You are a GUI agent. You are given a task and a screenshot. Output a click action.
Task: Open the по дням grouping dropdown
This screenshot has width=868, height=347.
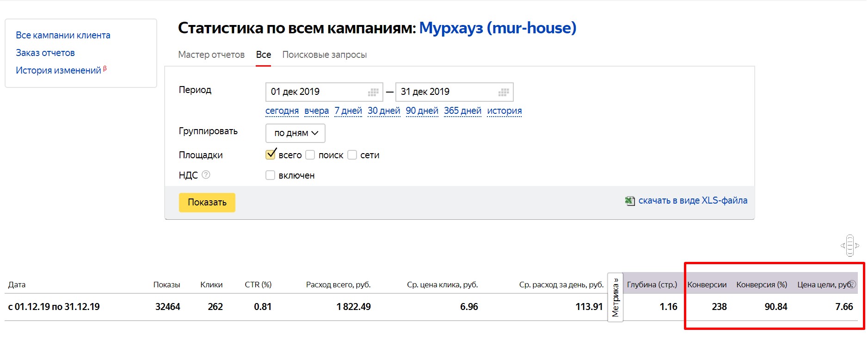pyautogui.click(x=295, y=133)
